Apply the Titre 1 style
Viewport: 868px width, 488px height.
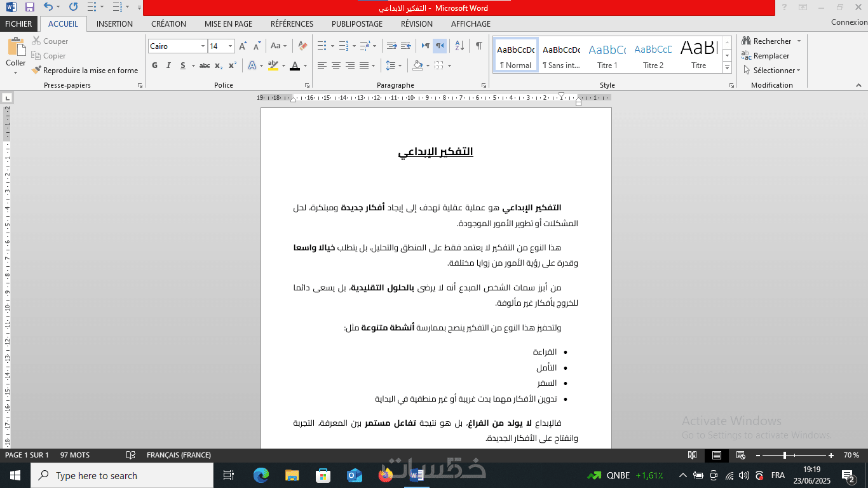(x=607, y=55)
